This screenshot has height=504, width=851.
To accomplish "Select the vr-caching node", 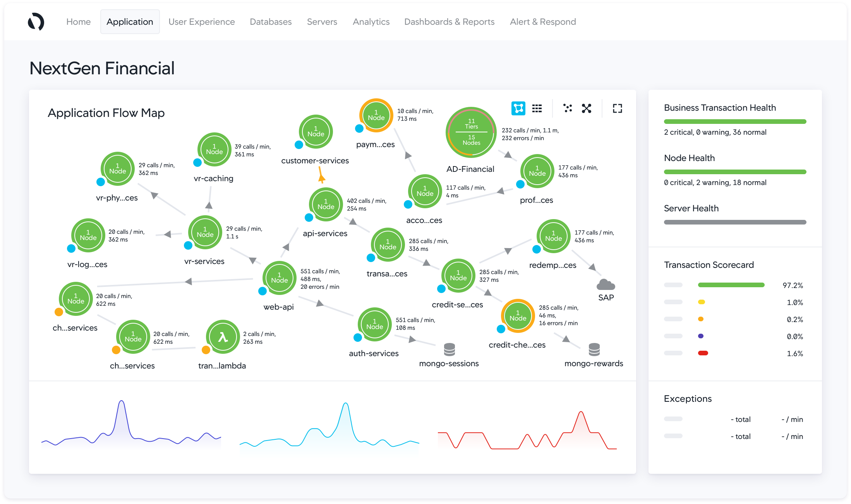I will click(x=214, y=149).
